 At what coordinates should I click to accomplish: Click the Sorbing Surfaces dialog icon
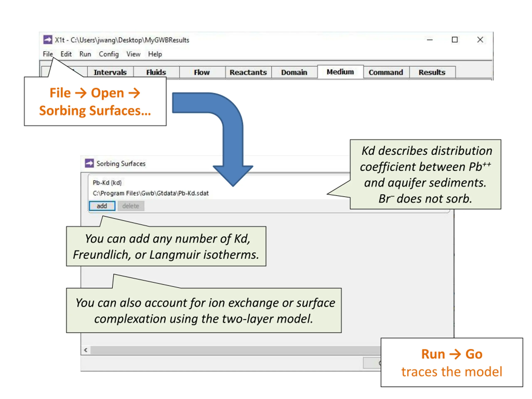[89, 163]
